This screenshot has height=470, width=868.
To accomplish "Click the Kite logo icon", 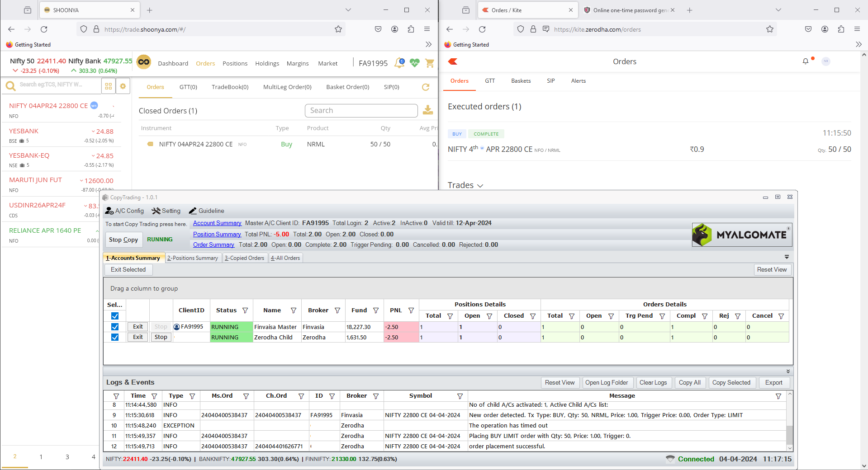I will coord(453,61).
